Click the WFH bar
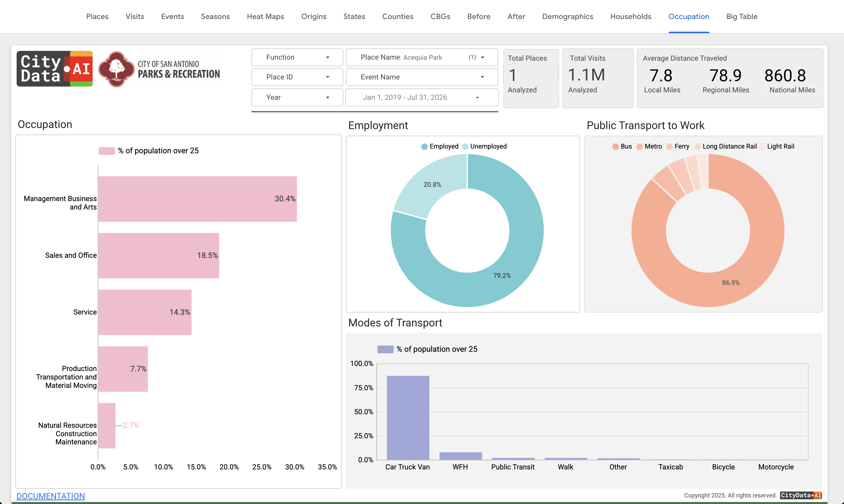This screenshot has width=844, height=504. pyautogui.click(x=461, y=456)
